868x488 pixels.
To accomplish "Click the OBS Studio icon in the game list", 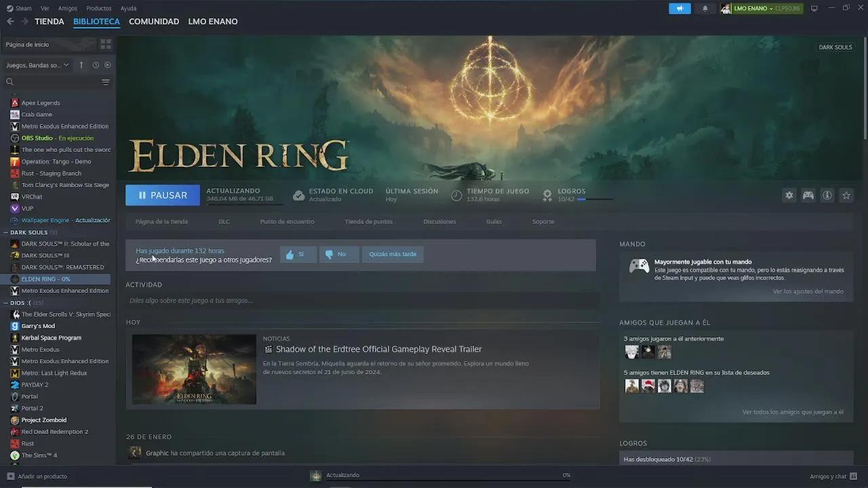I will point(15,138).
